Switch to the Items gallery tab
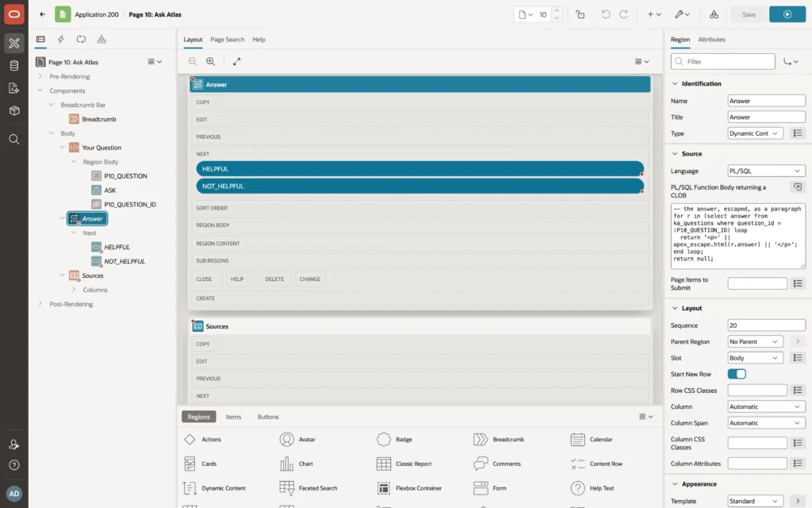812x508 pixels. click(234, 417)
